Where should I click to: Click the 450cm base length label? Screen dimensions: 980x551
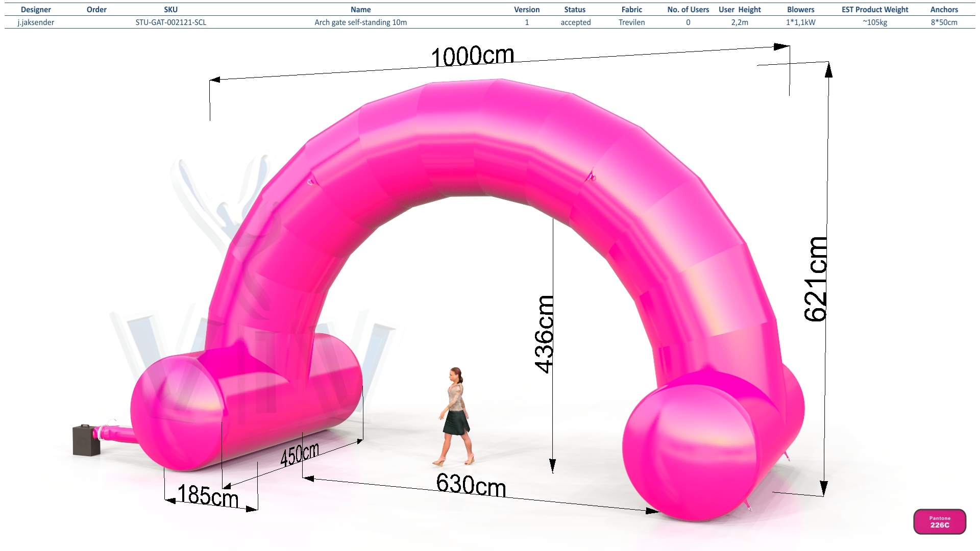coord(300,454)
